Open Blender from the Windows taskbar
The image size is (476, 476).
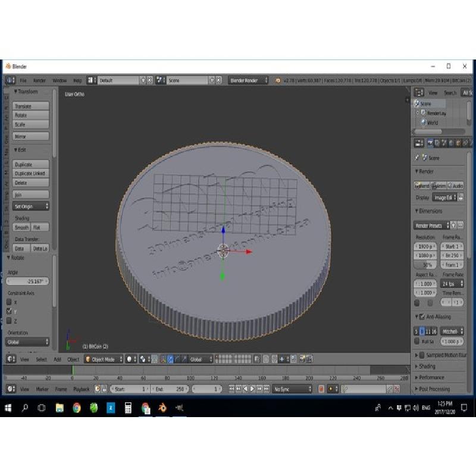tap(162, 408)
